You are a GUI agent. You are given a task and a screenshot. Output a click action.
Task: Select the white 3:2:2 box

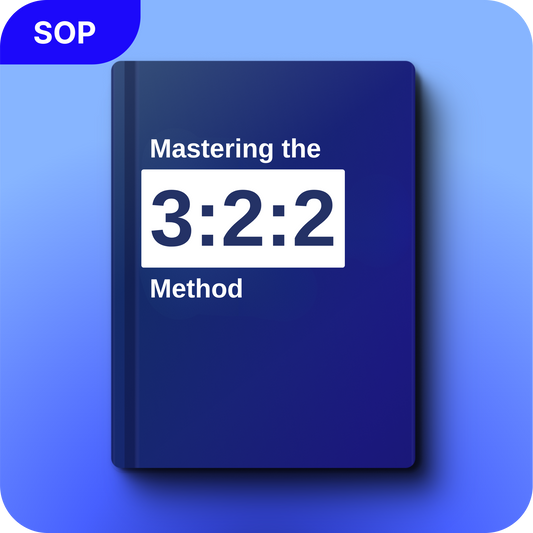(243, 218)
